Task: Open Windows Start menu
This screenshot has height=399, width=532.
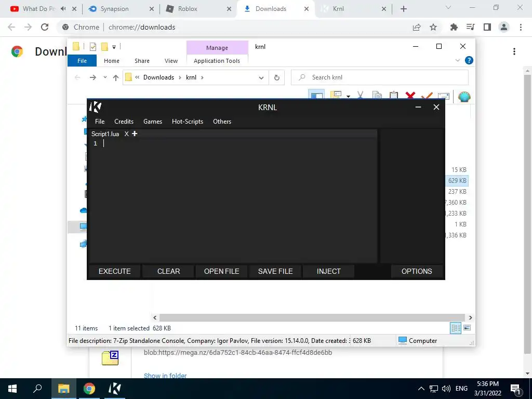Action: (x=12, y=389)
